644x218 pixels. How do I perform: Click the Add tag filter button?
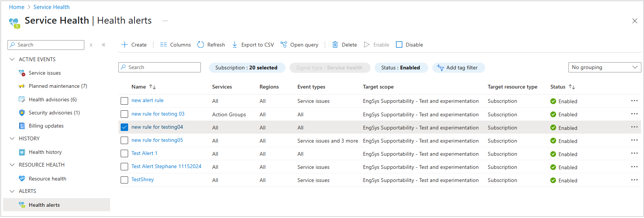[x=458, y=68]
